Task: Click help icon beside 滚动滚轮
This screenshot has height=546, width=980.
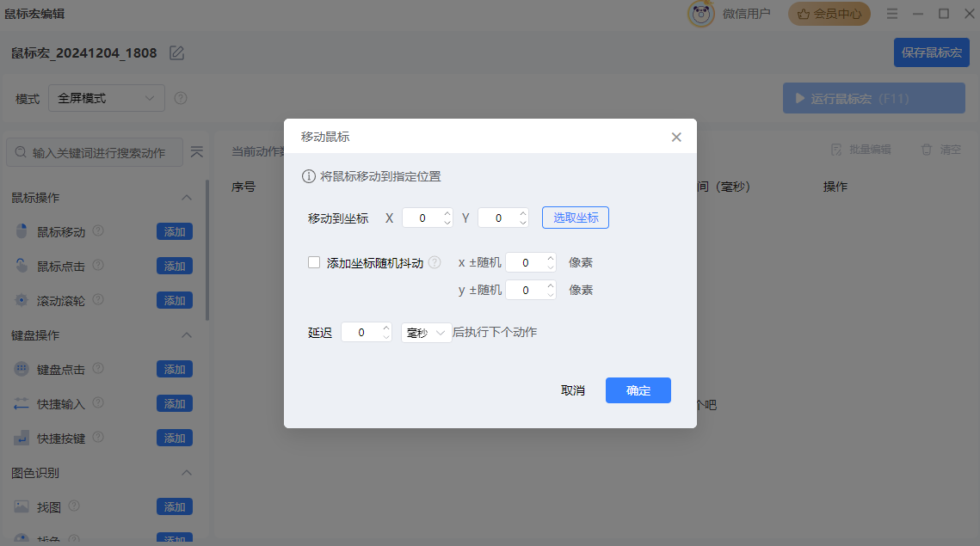Action: 98,299
